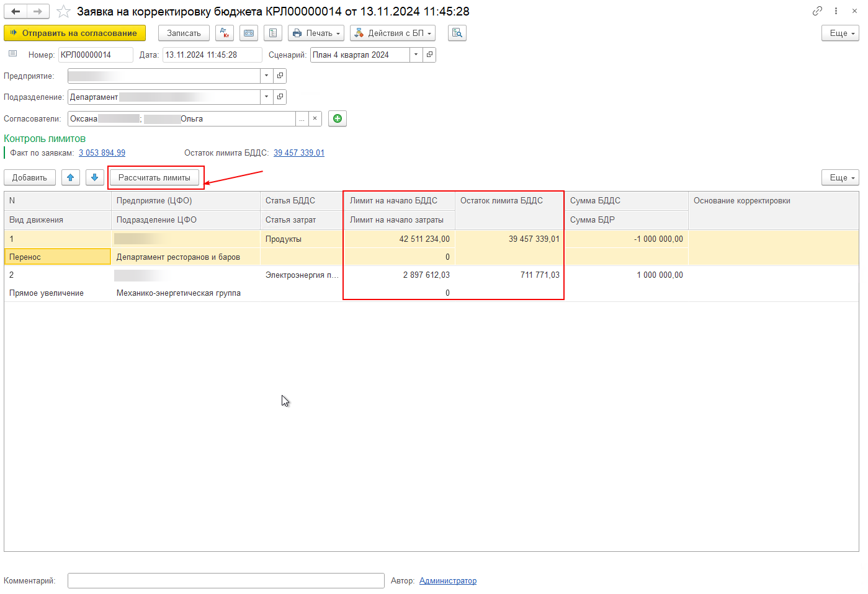Go forward with the right arrow button

[x=38, y=12]
